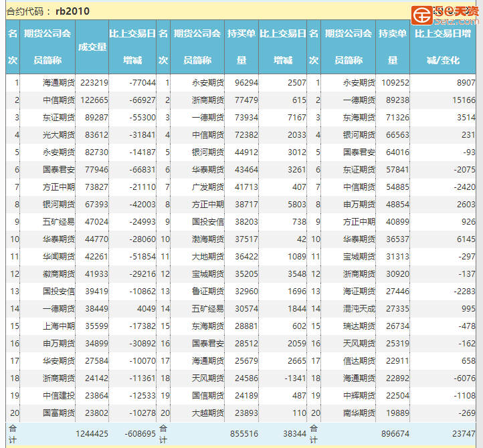
Task: Click the contract code rb2010 title
Action: click(x=47, y=11)
